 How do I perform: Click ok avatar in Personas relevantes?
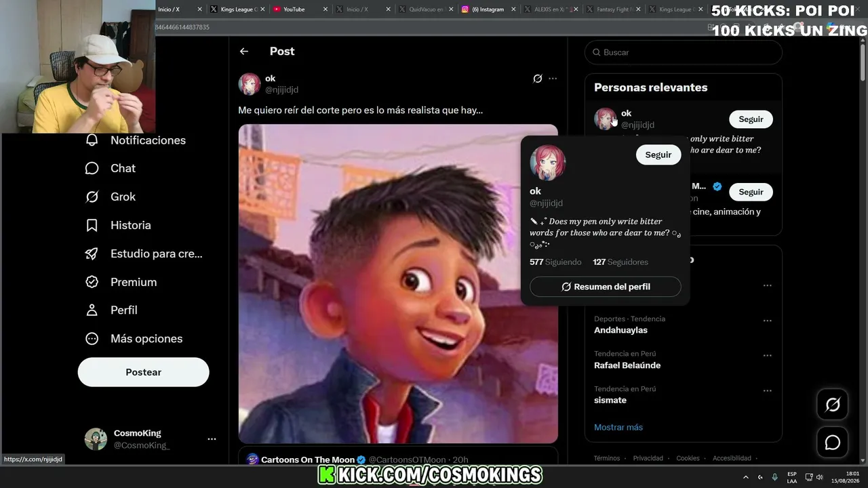pyautogui.click(x=605, y=119)
